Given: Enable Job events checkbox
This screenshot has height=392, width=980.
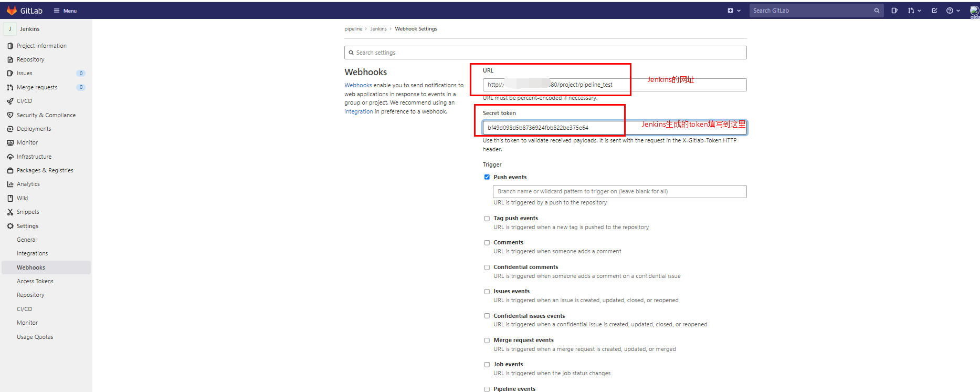Looking at the screenshot, I should click(487, 364).
